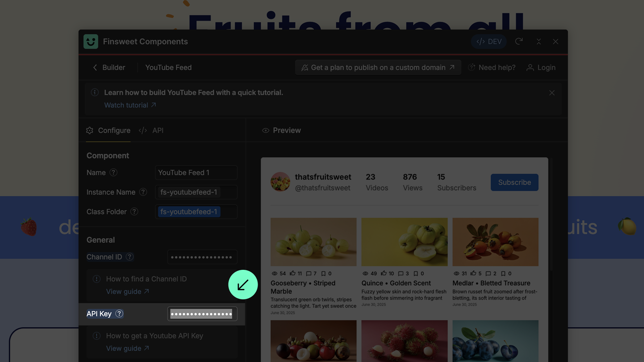Show help for API Key field
This screenshot has width=644, height=362.
click(119, 314)
